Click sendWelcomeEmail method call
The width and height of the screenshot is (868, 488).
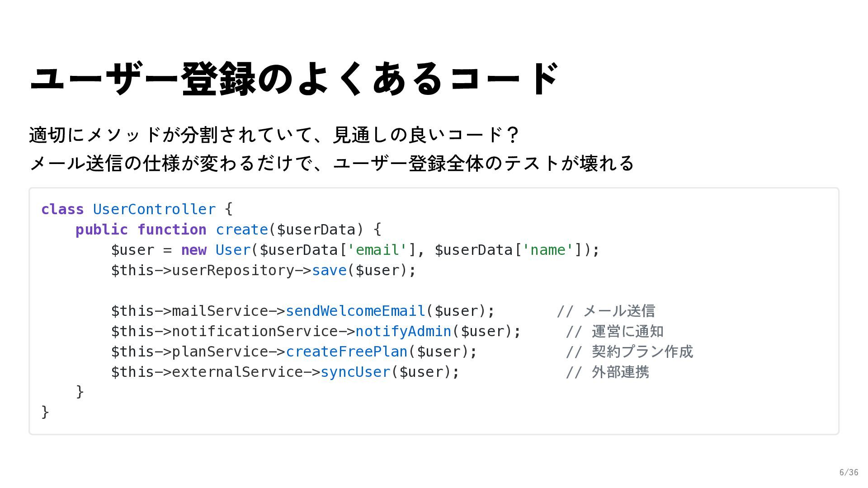tap(355, 311)
